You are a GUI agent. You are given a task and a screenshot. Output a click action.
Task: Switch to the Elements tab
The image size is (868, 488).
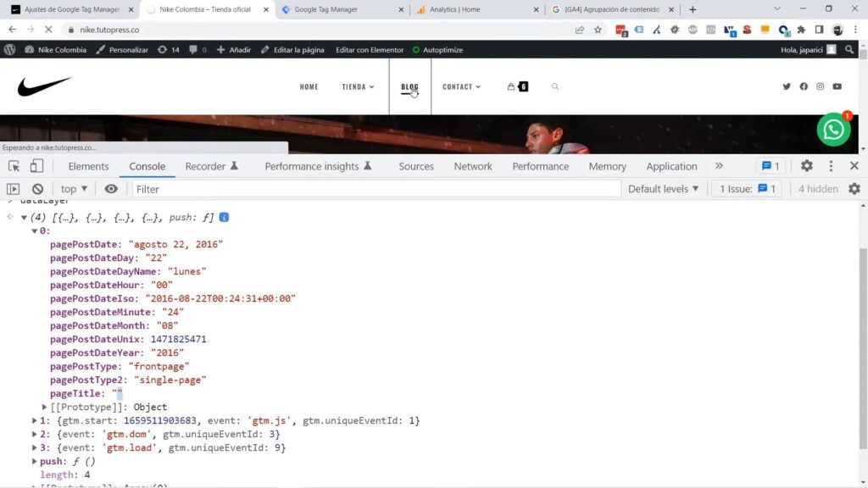(88, 166)
